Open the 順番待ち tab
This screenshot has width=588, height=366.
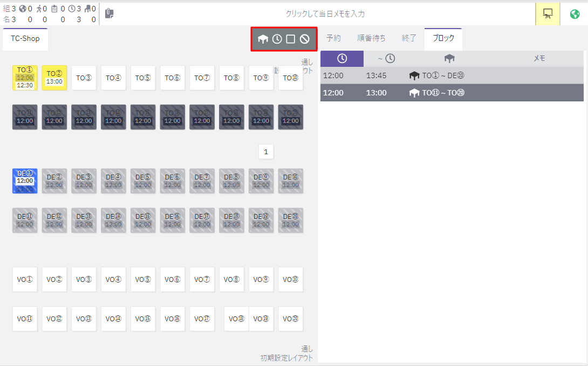click(371, 38)
